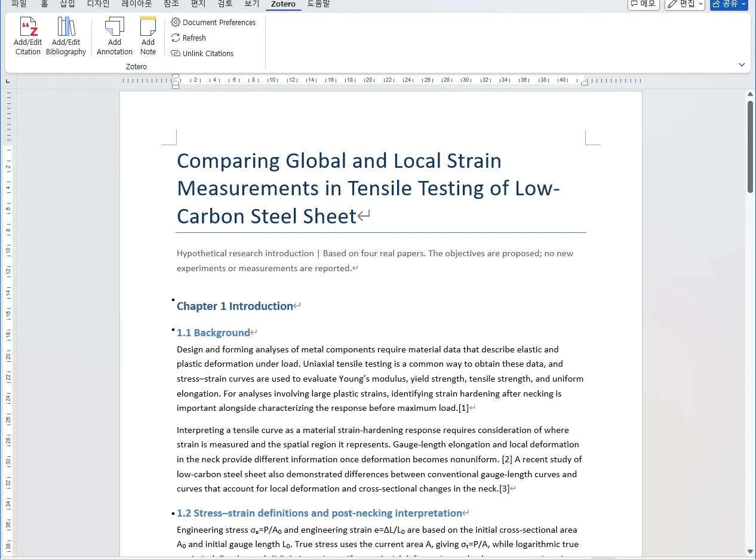Screen dimensions: 756x559
Task: Switch to the 도움말 ribbon tab
Action: click(x=318, y=4)
